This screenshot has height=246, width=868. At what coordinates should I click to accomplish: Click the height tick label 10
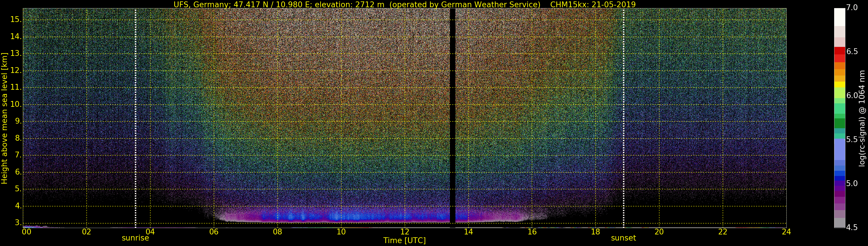click(16, 104)
